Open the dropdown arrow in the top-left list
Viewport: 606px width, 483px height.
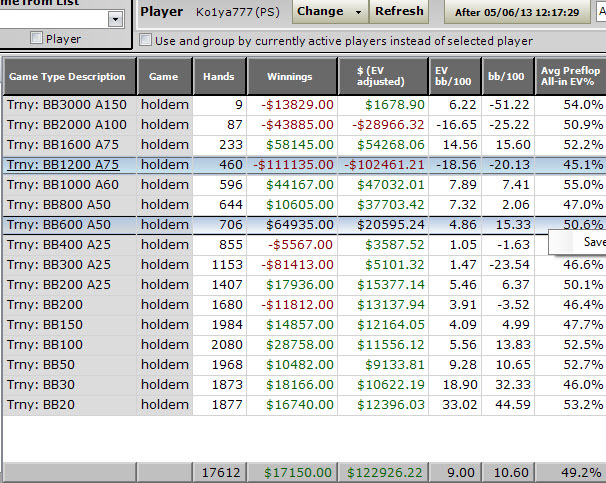[x=115, y=19]
